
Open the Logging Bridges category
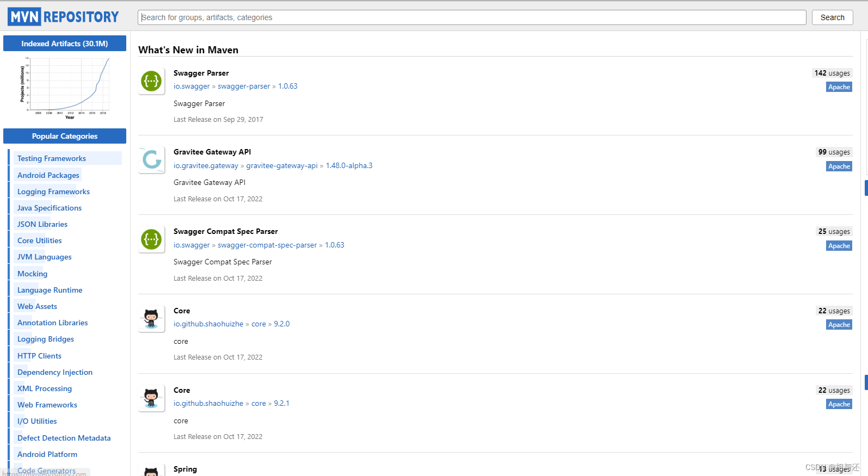click(x=46, y=339)
